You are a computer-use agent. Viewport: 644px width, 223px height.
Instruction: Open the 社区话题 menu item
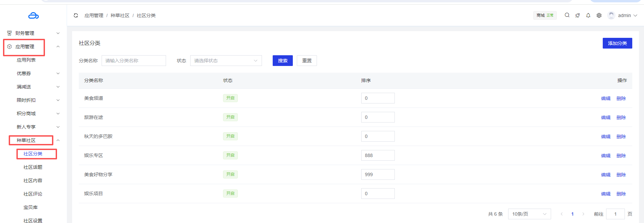click(33, 167)
